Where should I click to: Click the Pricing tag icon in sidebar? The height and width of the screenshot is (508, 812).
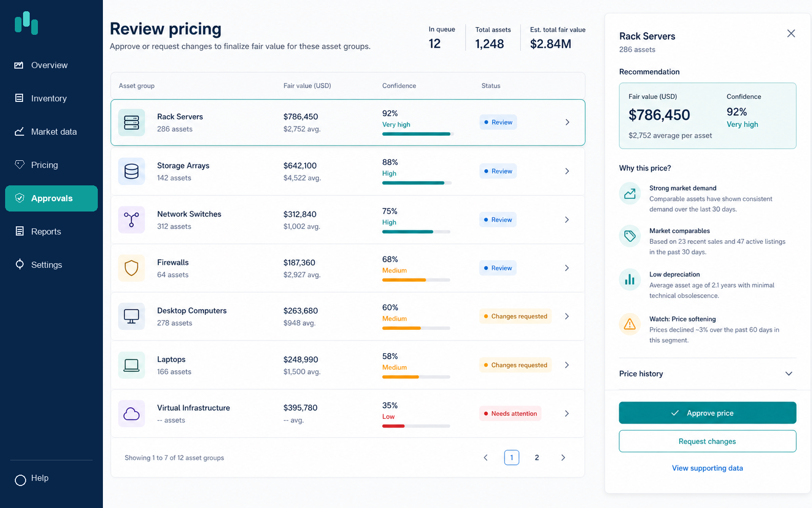19,164
